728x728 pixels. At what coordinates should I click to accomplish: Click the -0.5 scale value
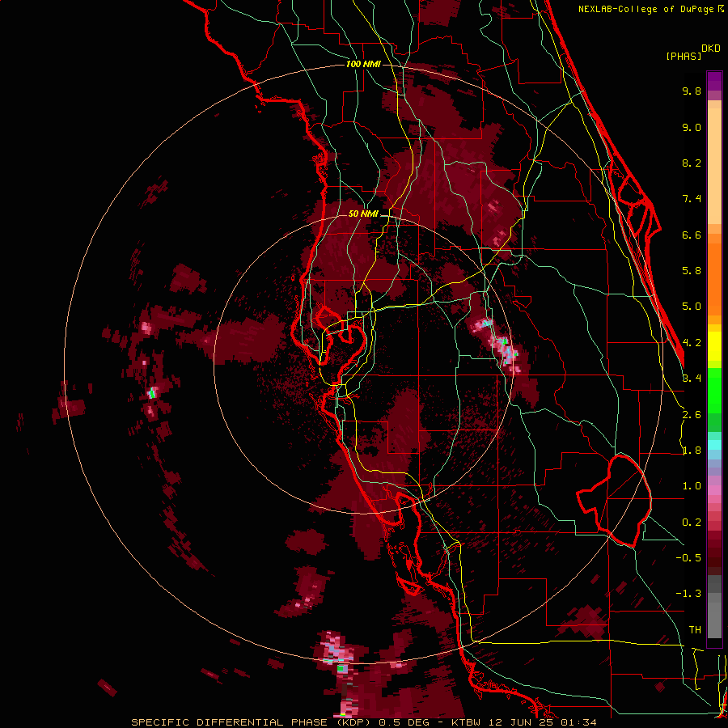(688, 558)
